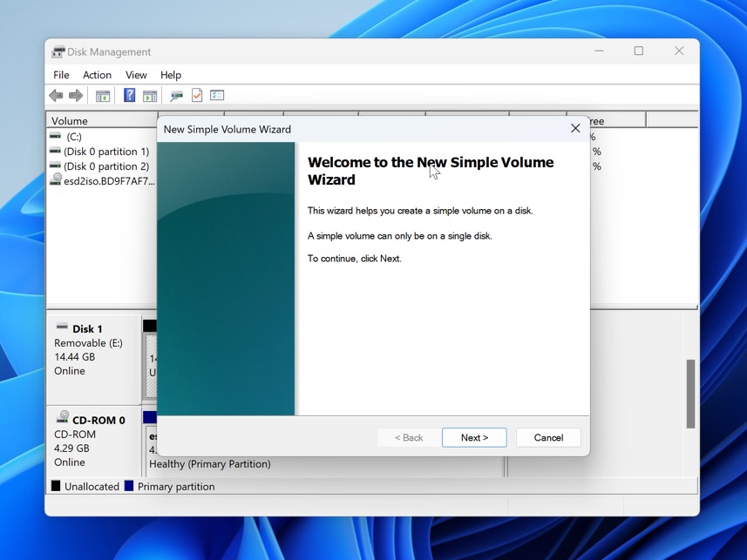Select 'esd2iso.BD9F7AF7...' volume row
Image resolution: width=747 pixels, height=560 pixels.
(x=109, y=181)
